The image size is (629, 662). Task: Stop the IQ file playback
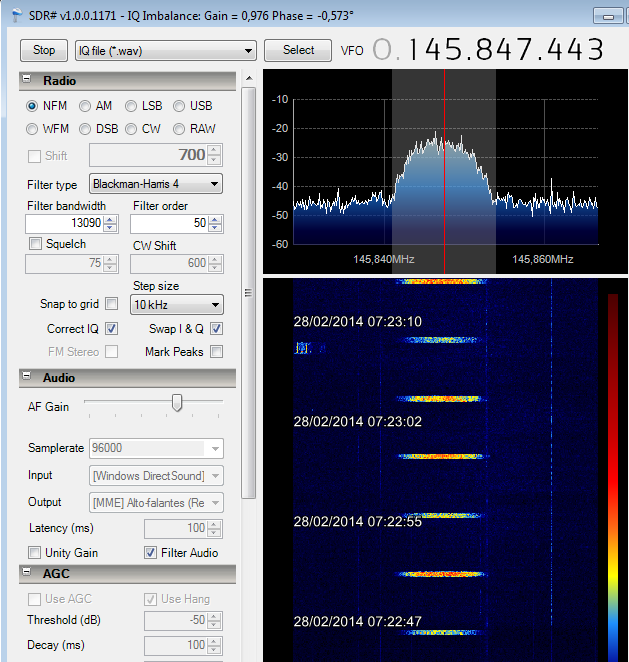[44, 50]
